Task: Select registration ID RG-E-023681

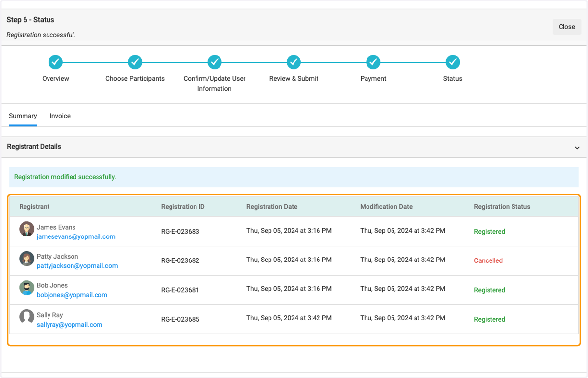Action: click(180, 290)
